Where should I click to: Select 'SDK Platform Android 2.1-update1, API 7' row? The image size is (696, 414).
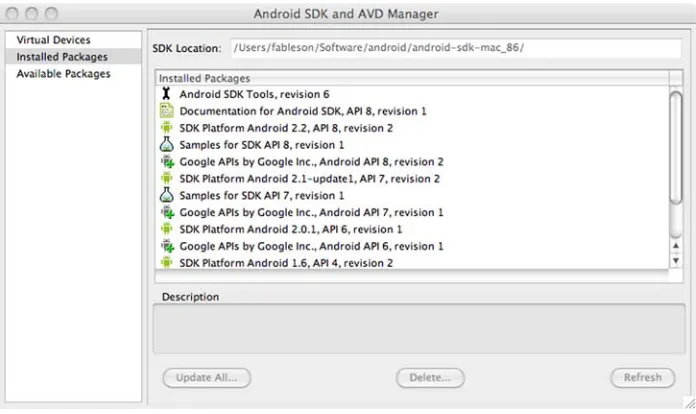click(412, 178)
